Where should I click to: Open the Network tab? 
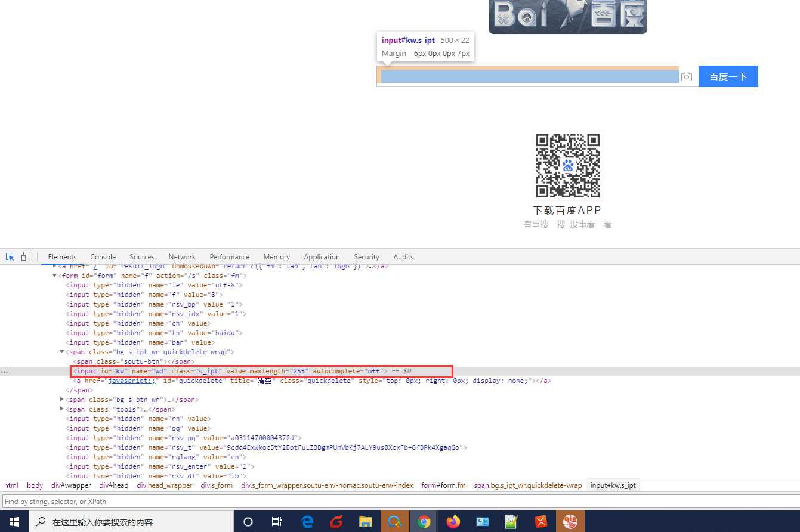click(182, 257)
